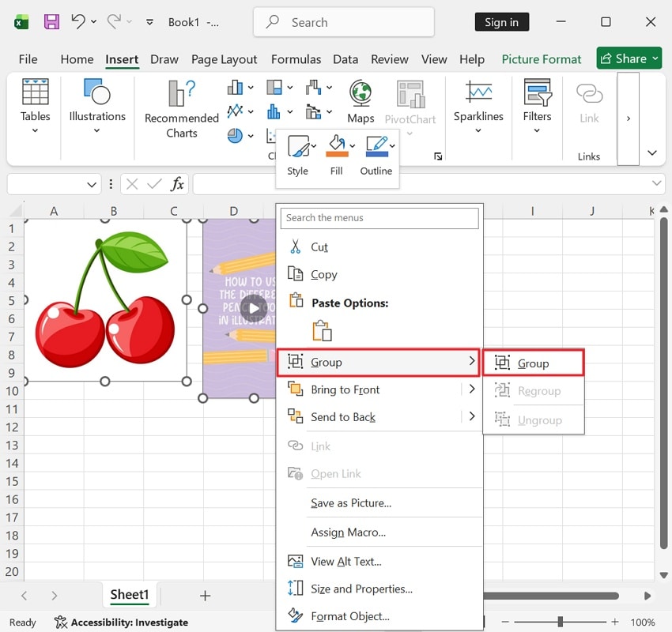Switch to the Picture Format tab

coord(542,58)
